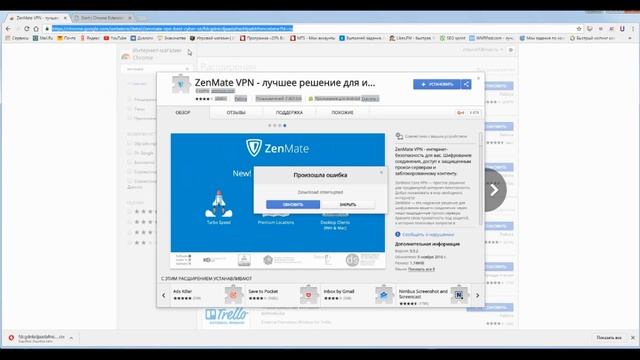Click the report abuse link
Screen dimensions: 640x360
pos(428,235)
